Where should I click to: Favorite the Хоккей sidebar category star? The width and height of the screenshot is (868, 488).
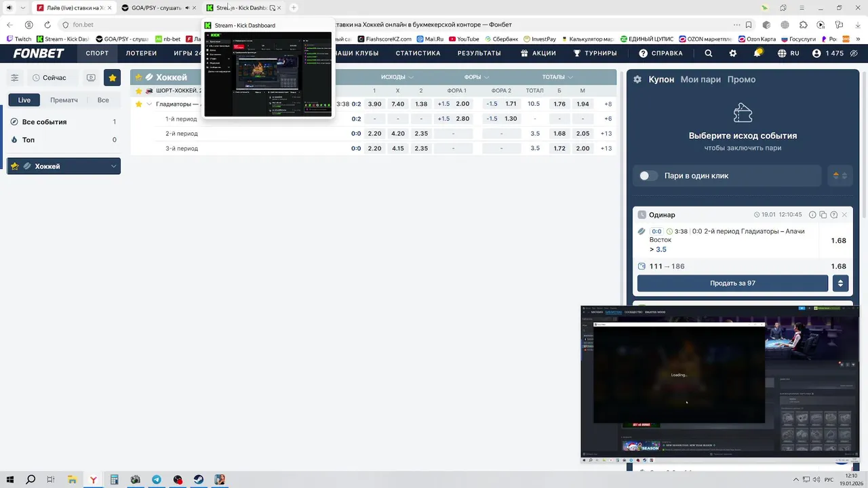pyautogui.click(x=15, y=166)
